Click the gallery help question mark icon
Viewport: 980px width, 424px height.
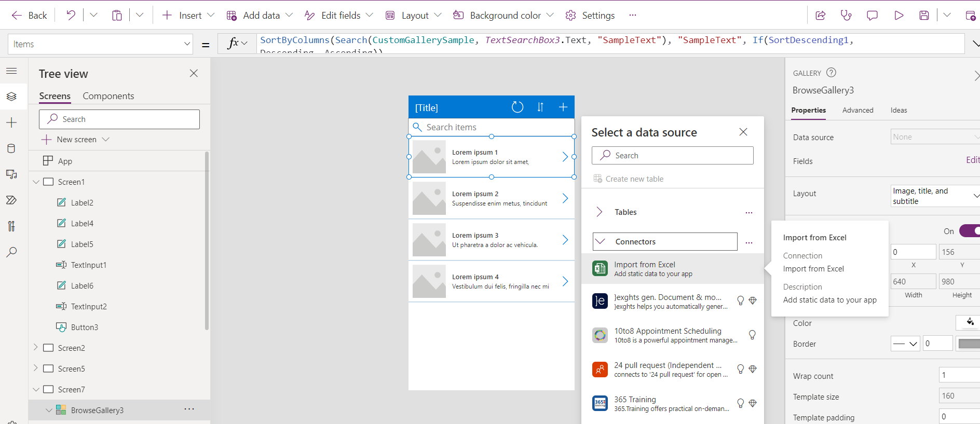(831, 73)
